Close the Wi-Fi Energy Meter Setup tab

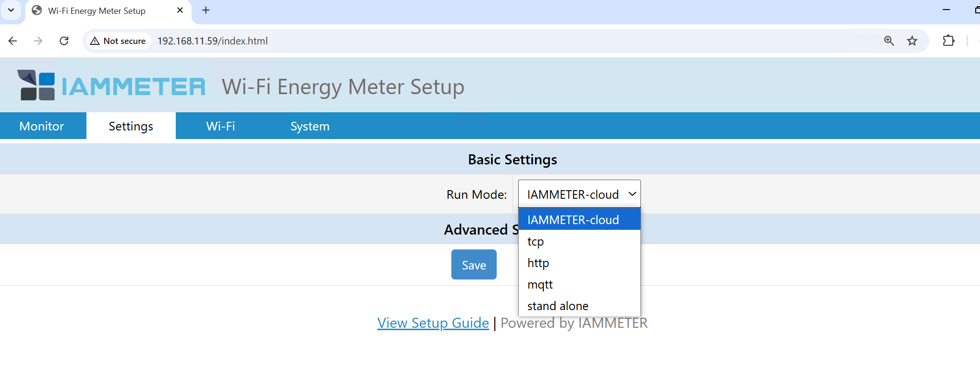point(180,10)
